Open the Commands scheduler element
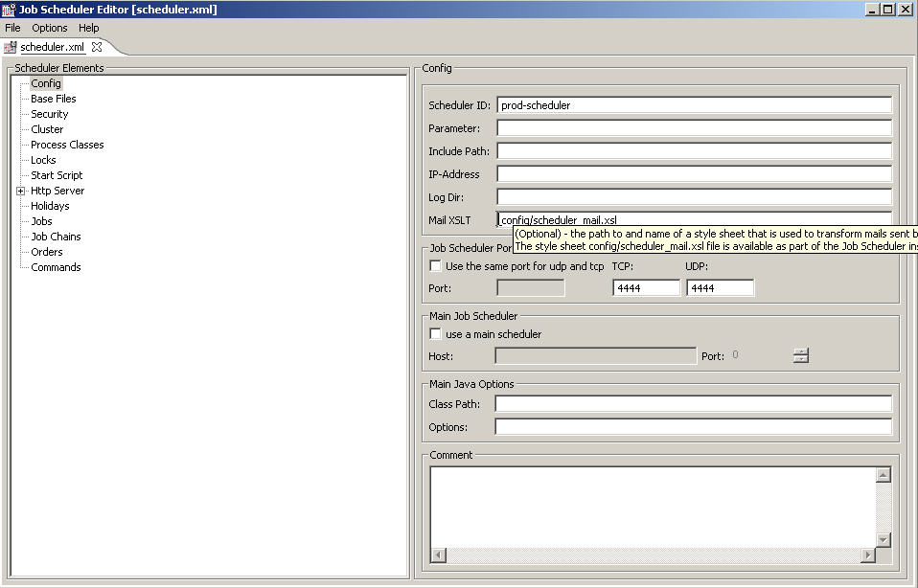This screenshot has width=918, height=588. (55, 267)
